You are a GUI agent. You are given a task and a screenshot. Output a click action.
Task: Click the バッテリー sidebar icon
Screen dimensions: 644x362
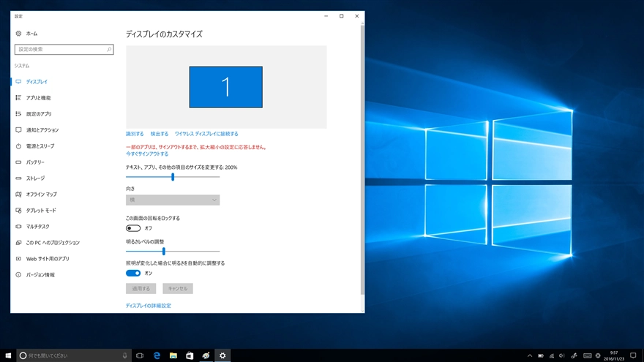click(x=18, y=162)
